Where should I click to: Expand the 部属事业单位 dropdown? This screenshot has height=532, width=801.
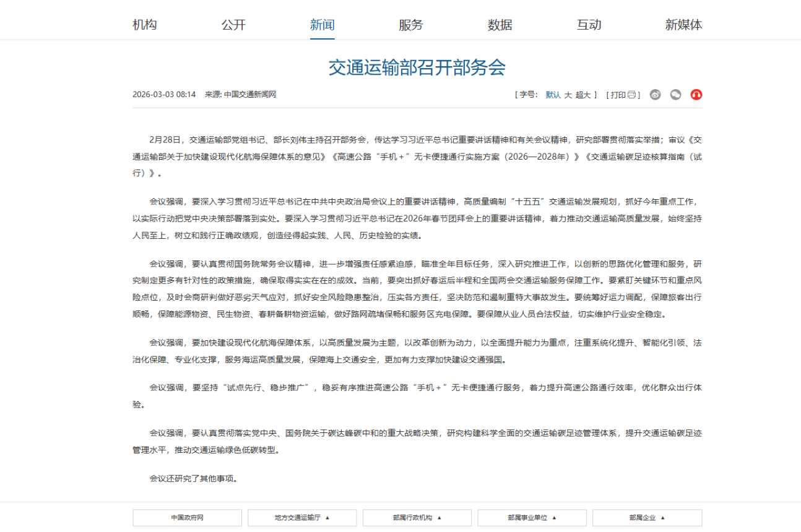tap(532, 518)
